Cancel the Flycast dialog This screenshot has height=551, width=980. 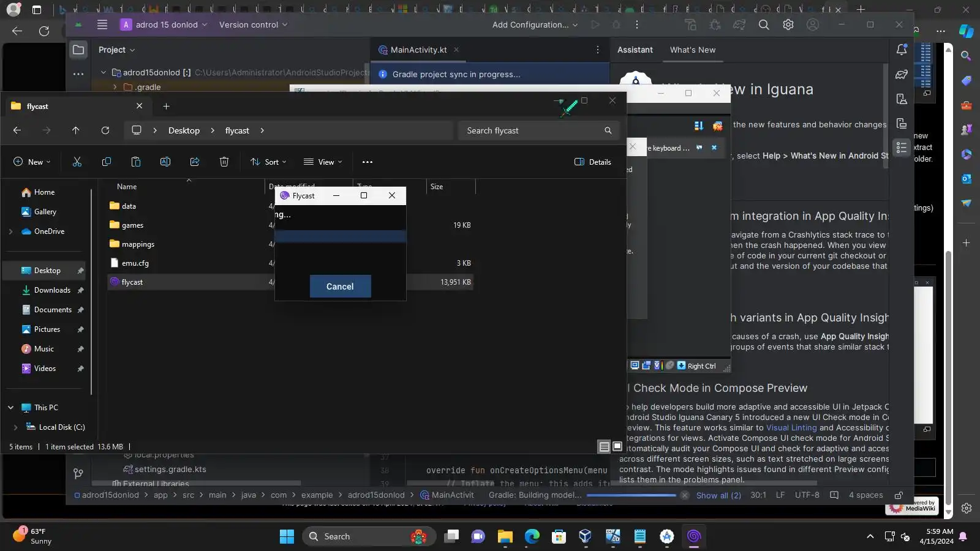click(340, 287)
